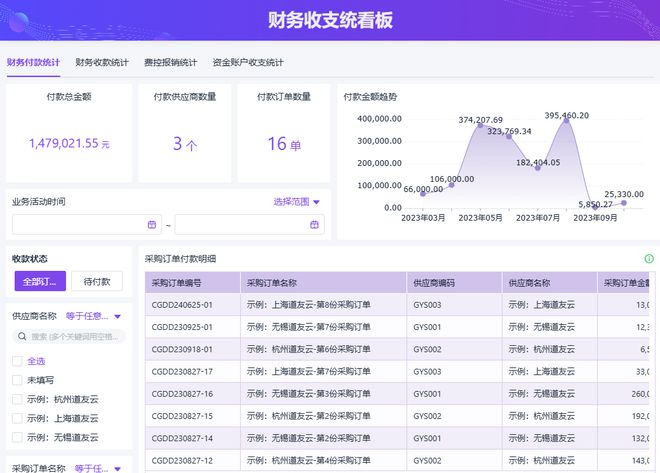Click the 供应商名称 column header

click(550, 283)
